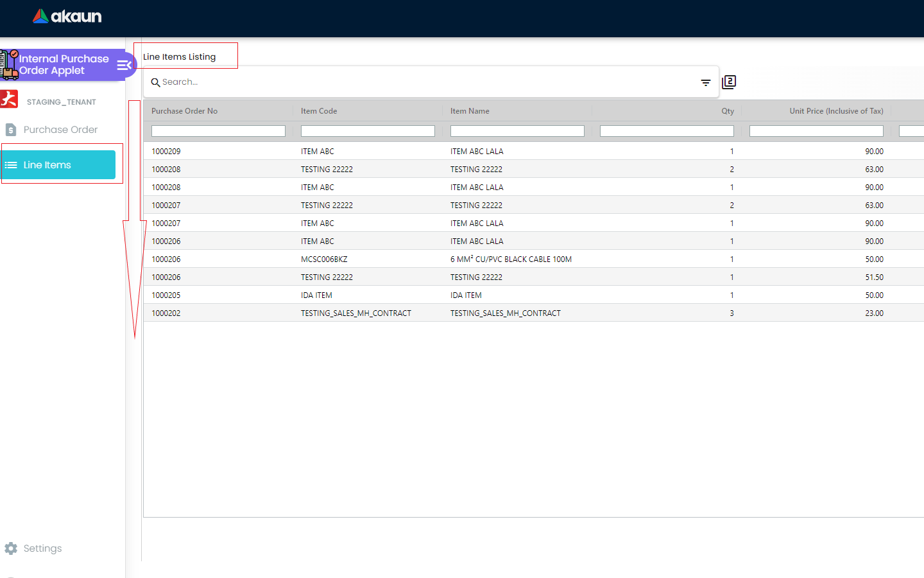Click the Internal Purchase Order Applet icon
Image resolution: width=924 pixels, height=578 pixels.
click(x=9, y=65)
